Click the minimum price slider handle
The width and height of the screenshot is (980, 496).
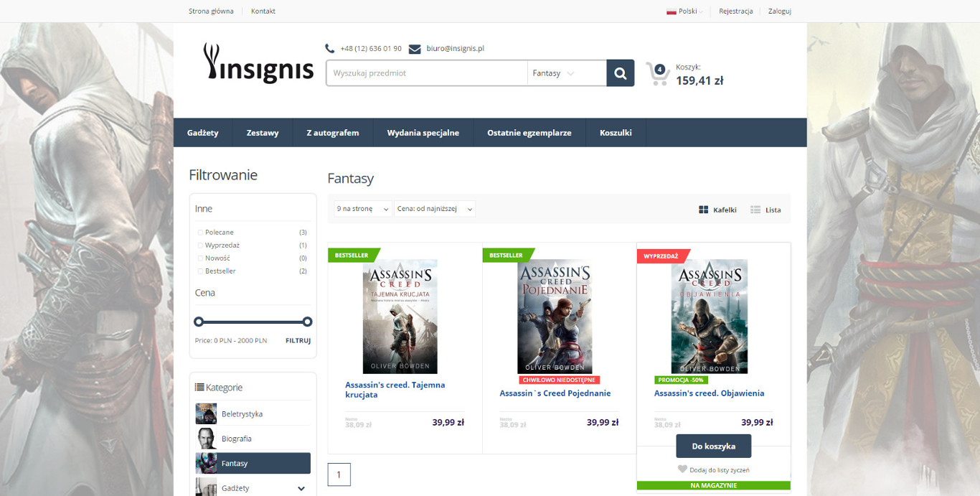pos(199,322)
